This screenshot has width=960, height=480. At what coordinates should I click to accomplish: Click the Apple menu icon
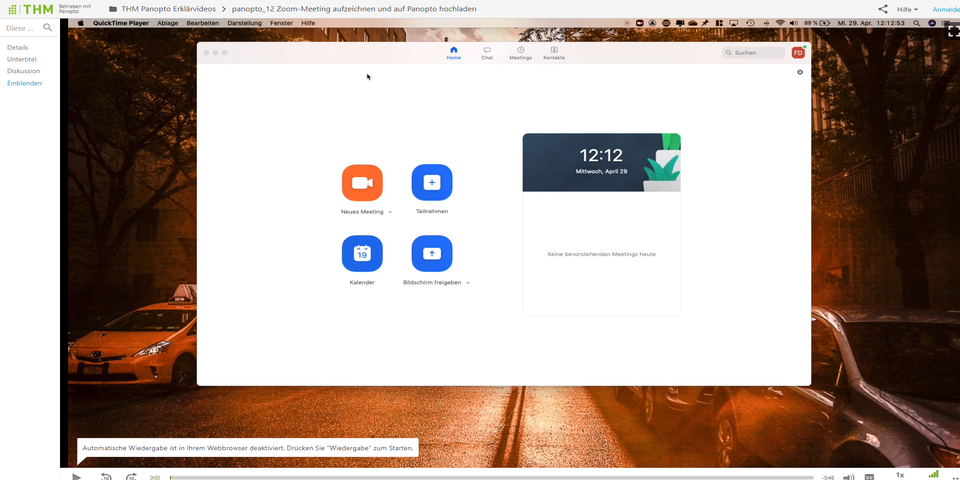click(x=80, y=23)
